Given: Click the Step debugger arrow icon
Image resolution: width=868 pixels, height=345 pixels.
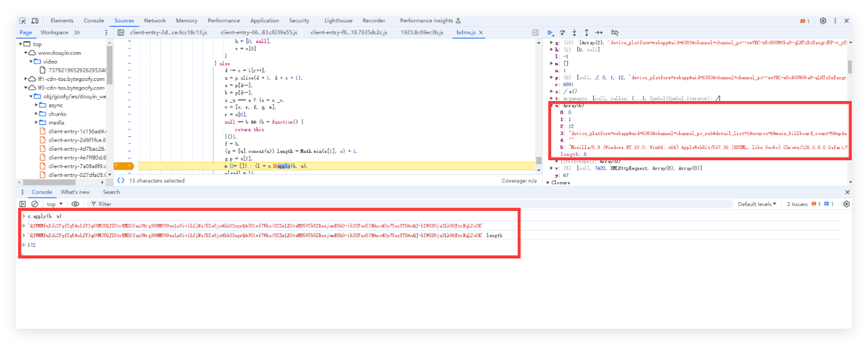Looking at the screenshot, I should (599, 32).
